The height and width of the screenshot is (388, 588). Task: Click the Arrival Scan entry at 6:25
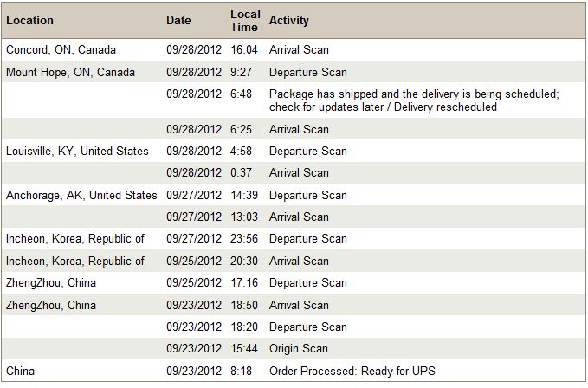pyautogui.click(x=299, y=129)
